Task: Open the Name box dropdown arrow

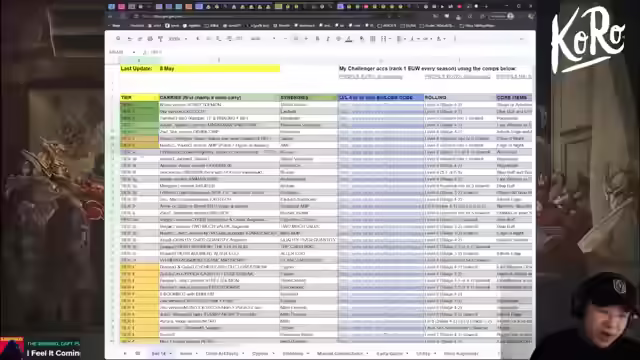Action: click(x=133, y=52)
